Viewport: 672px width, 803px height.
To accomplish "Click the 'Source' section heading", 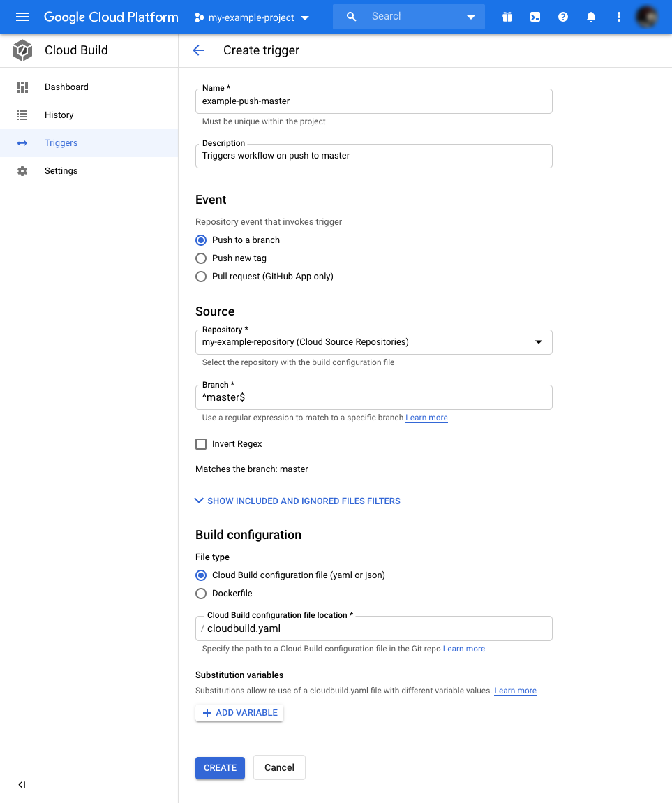I will [215, 311].
